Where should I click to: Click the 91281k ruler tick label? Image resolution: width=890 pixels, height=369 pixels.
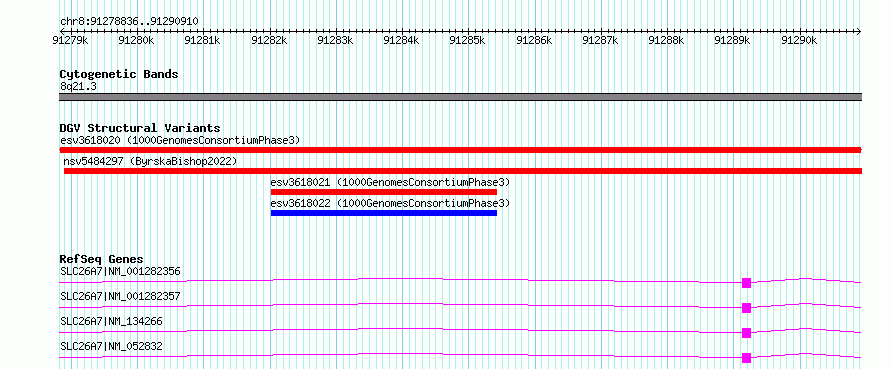202,40
